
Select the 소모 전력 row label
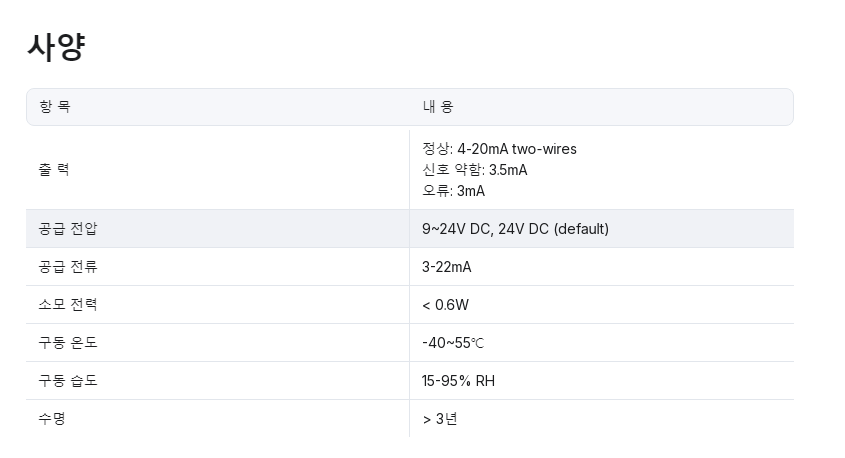point(68,305)
